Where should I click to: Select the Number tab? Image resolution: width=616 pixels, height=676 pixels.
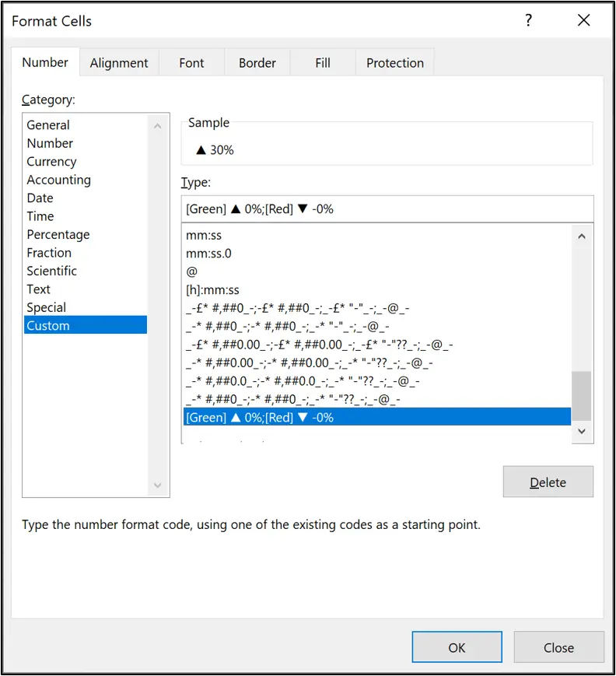click(44, 61)
